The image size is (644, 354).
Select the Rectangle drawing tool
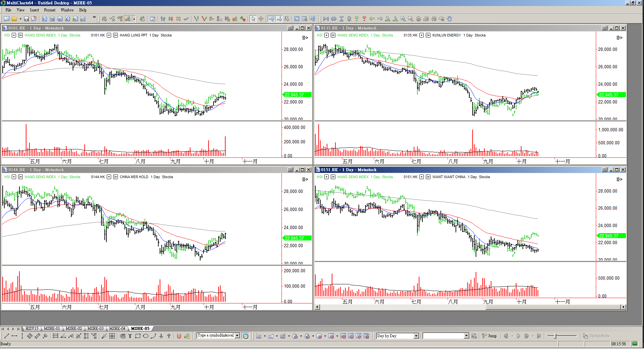click(138, 336)
